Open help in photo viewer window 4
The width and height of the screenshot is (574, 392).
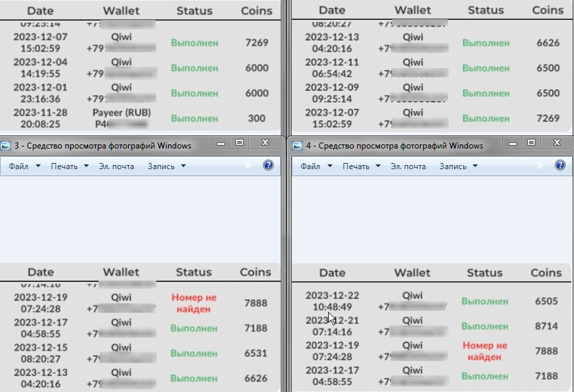[x=560, y=166]
